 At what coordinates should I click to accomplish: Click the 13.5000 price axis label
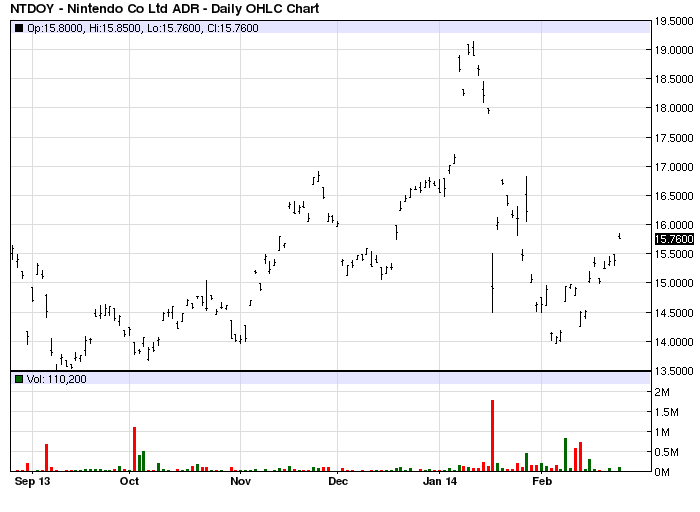674,371
